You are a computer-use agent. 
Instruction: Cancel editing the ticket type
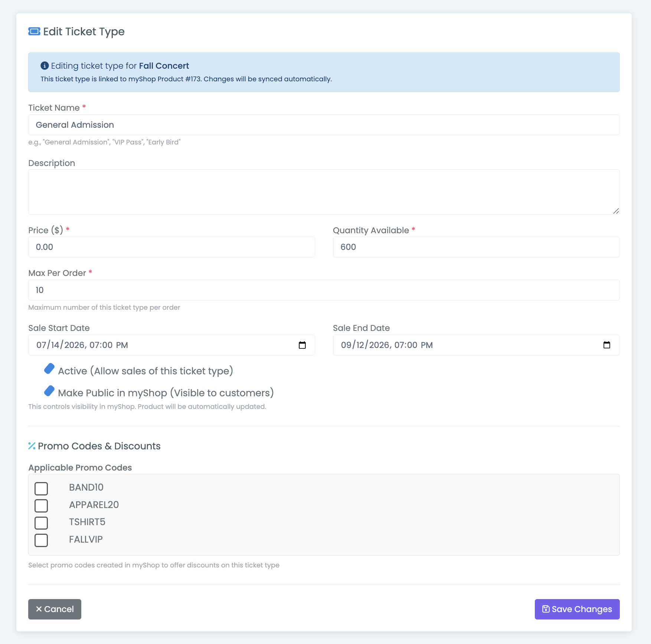[x=55, y=609]
